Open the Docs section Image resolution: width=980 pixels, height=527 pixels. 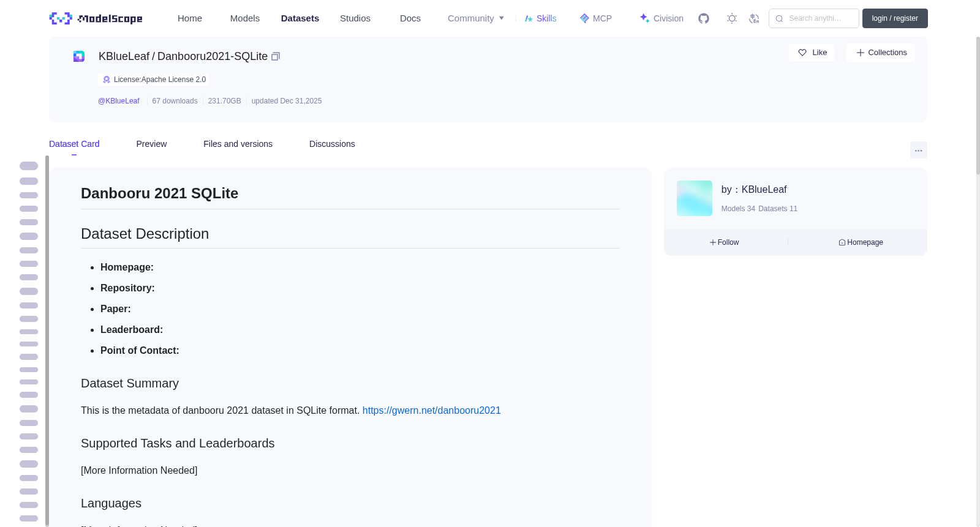(x=410, y=18)
